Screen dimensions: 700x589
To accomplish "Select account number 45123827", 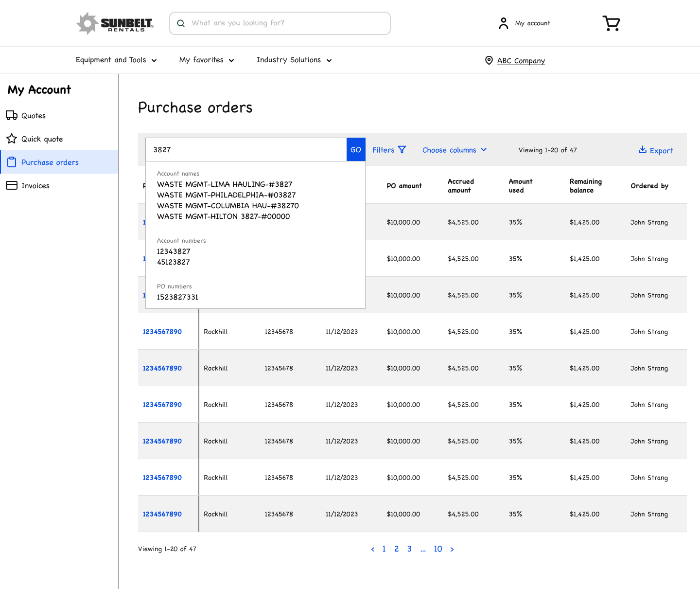I will click(x=174, y=262).
